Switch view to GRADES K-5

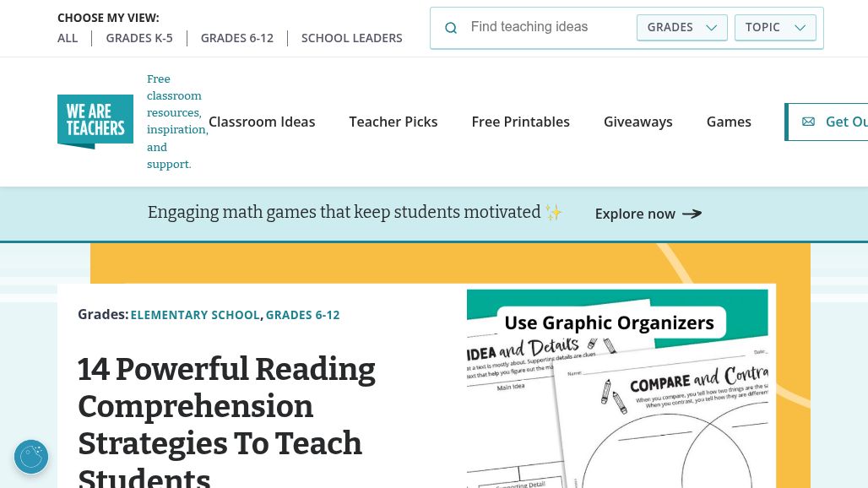[139, 38]
